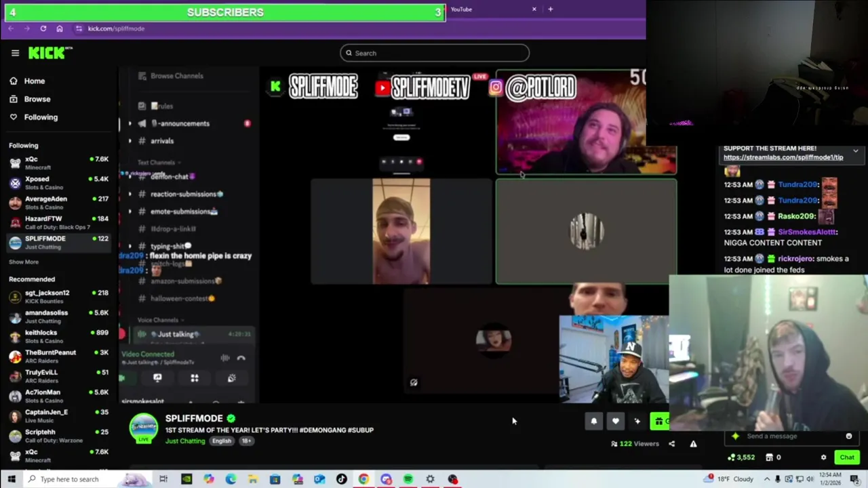Viewport: 868px width, 488px height.
Task: Open chat settings gear
Action: click(x=823, y=457)
